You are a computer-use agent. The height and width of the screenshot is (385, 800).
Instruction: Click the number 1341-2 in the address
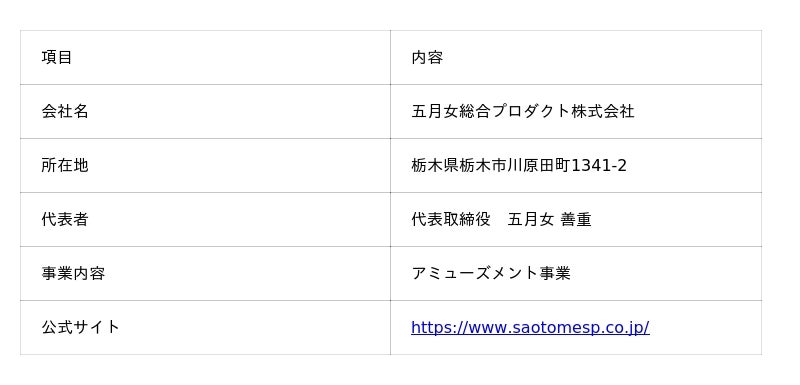coord(598,165)
